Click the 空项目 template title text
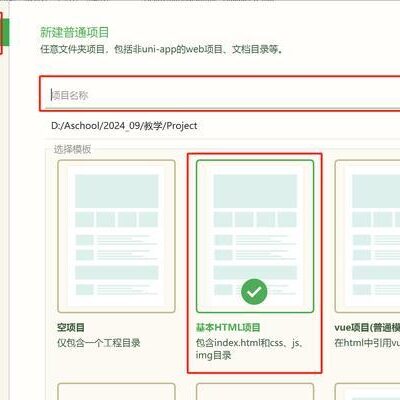Viewport: 400px width, 400px height. (71, 327)
